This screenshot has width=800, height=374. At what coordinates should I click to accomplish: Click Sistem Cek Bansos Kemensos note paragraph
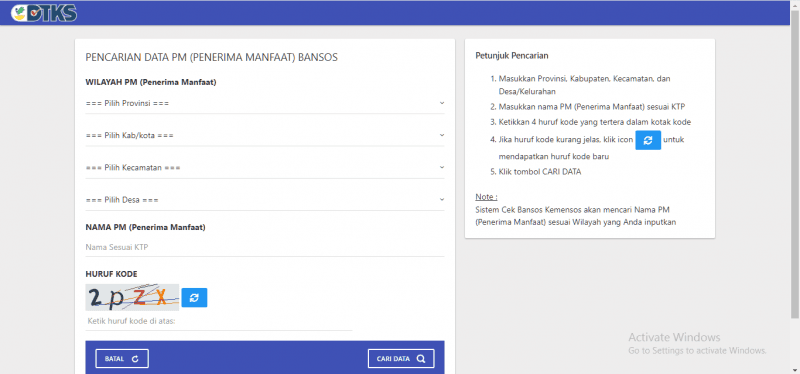coord(576,216)
